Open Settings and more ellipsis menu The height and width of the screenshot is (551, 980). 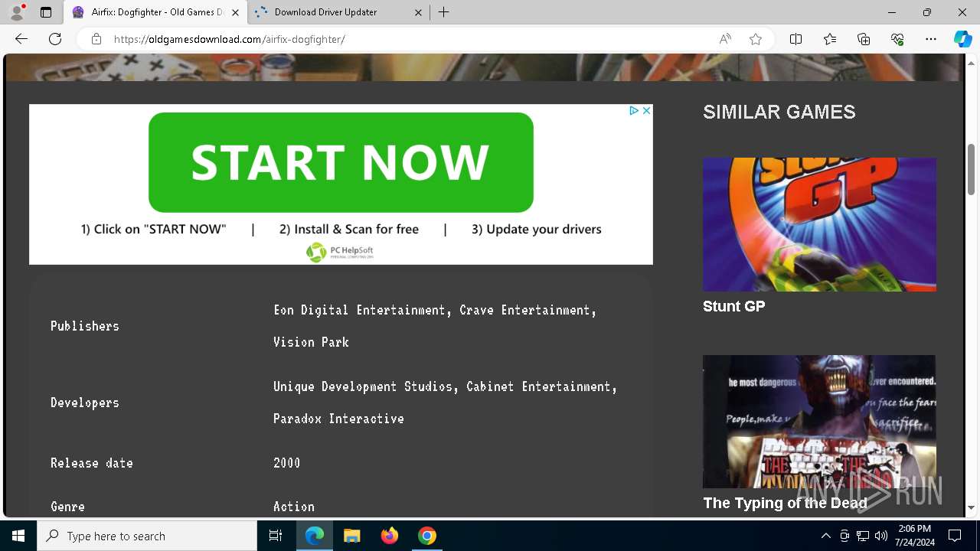point(931,39)
